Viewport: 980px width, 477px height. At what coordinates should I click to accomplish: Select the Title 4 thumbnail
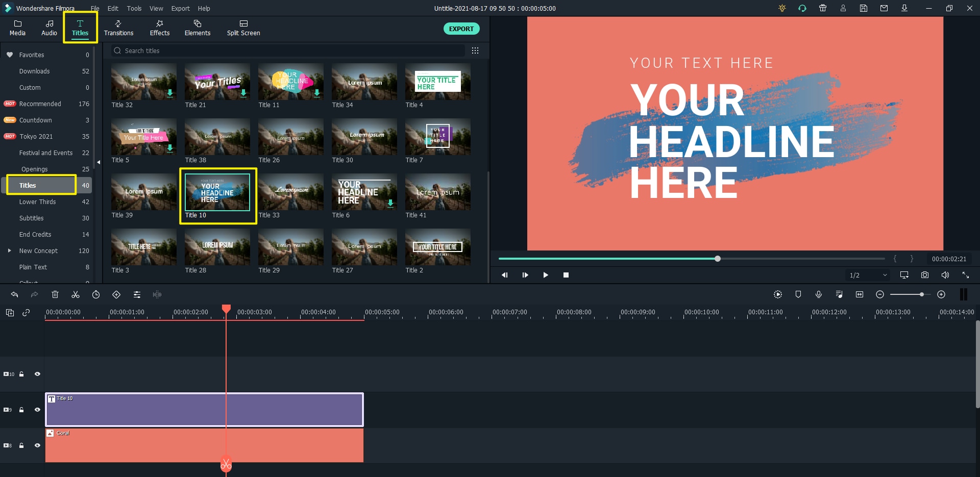click(438, 82)
